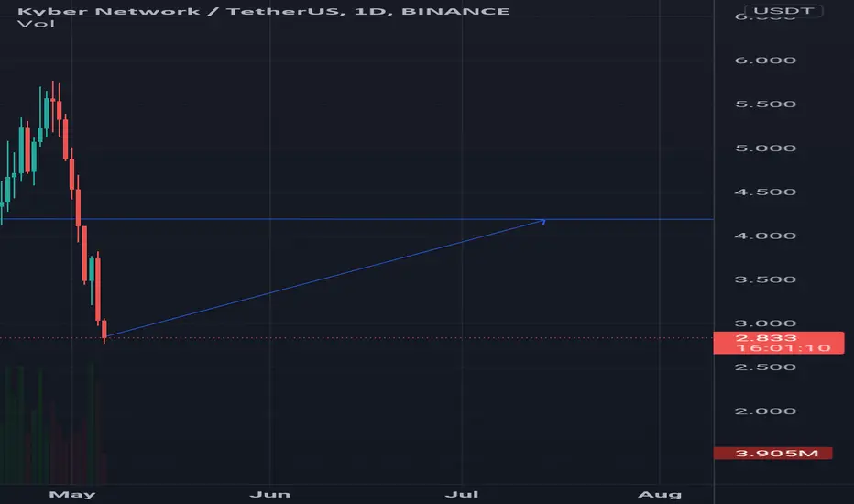
Task: Click the latest red candlestick near 2.833
Action: click(104, 330)
